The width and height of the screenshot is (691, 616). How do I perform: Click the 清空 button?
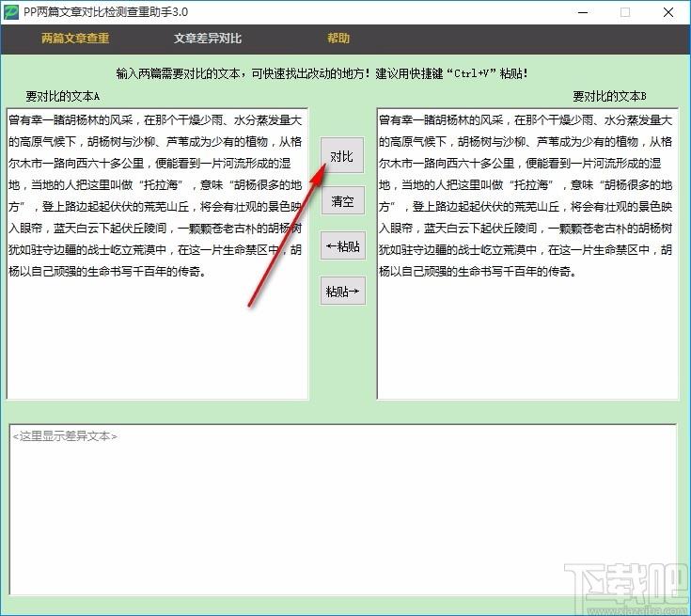(343, 200)
